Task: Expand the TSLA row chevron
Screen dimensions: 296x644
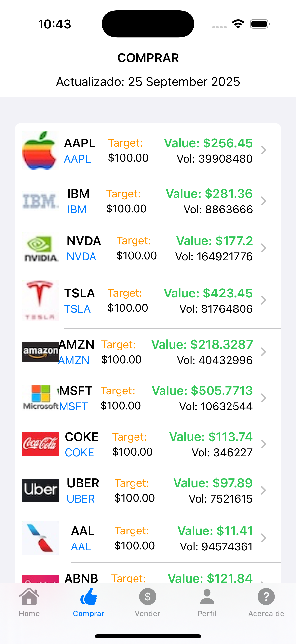Action: (263, 300)
